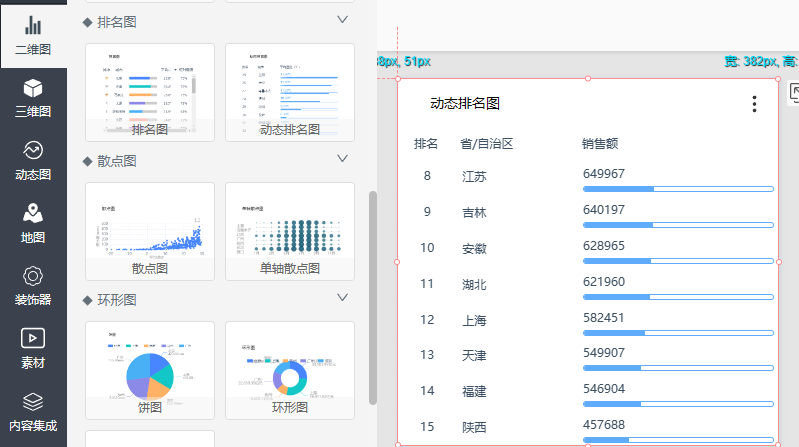Select the 排名图 chart thumbnail
799x447 pixels.
150,90
